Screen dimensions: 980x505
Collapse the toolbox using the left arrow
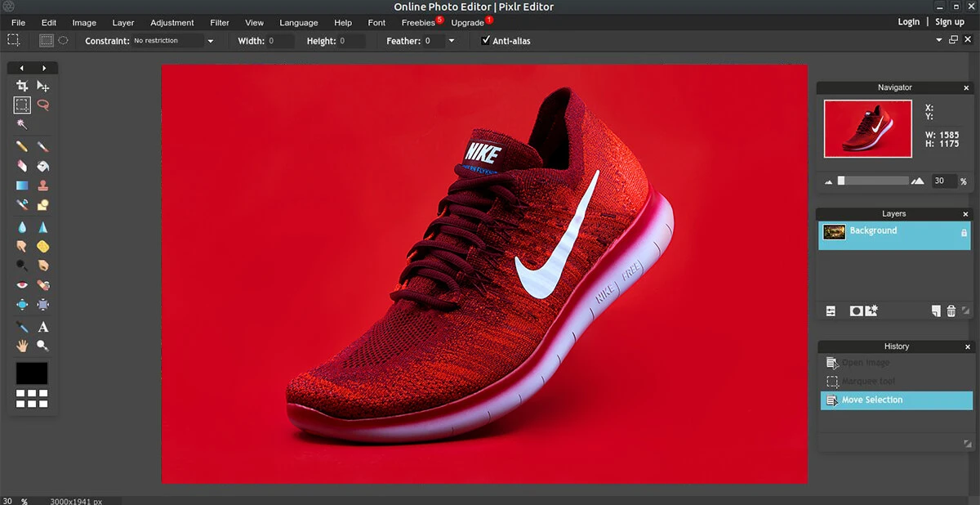tap(22, 68)
